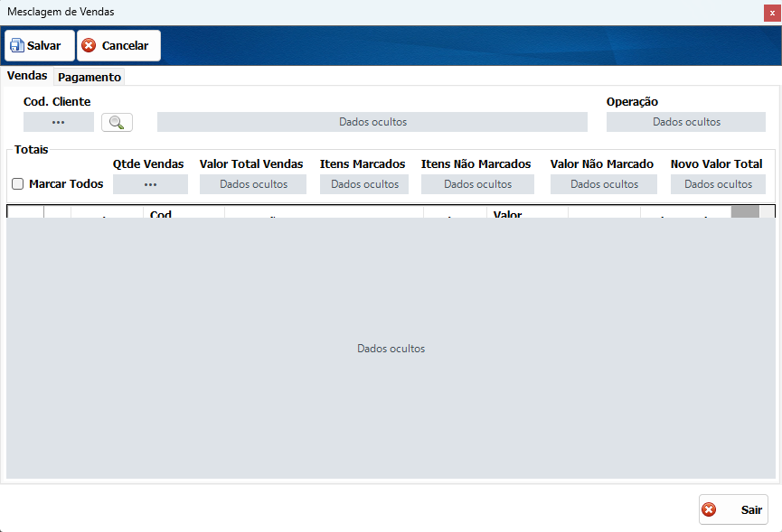Toggle the Marcar Todos checkbox
Image resolution: width=782 pixels, height=532 pixels.
coord(17,184)
